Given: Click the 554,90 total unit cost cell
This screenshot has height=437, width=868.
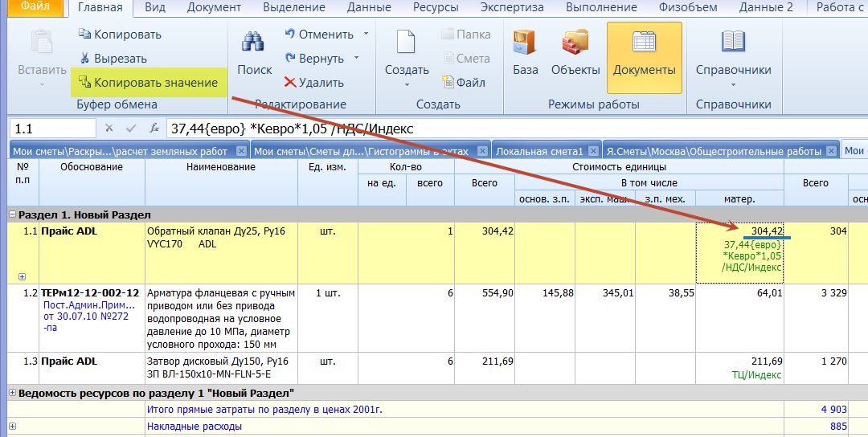Looking at the screenshot, I should click(x=485, y=318).
